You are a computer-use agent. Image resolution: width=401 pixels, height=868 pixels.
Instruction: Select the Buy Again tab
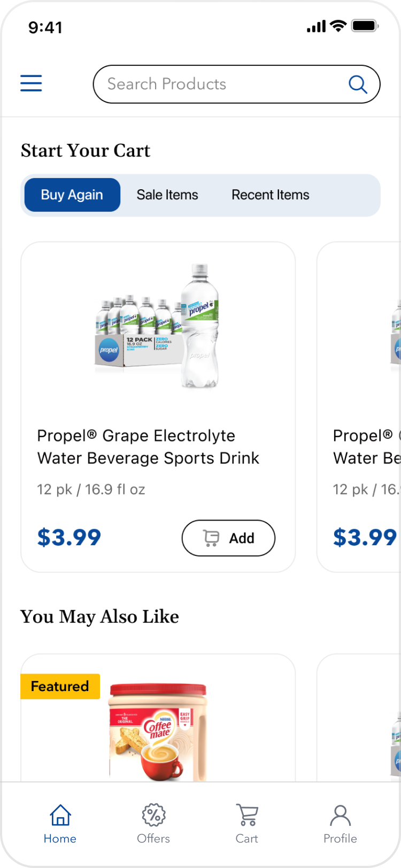72,195
